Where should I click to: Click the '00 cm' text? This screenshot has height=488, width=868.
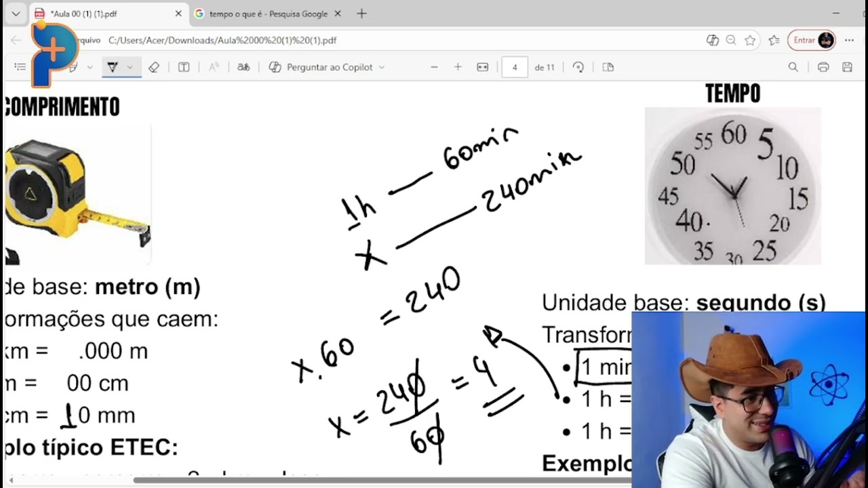(98, 383)
